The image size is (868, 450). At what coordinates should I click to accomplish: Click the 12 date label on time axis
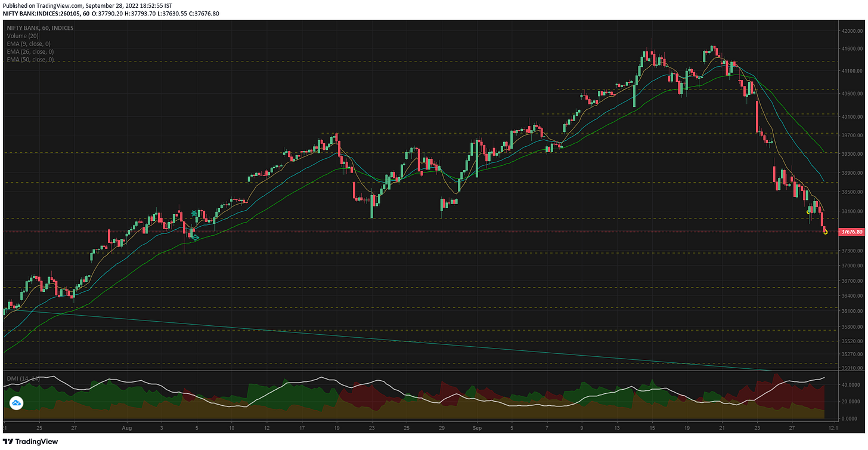point(266,428)
